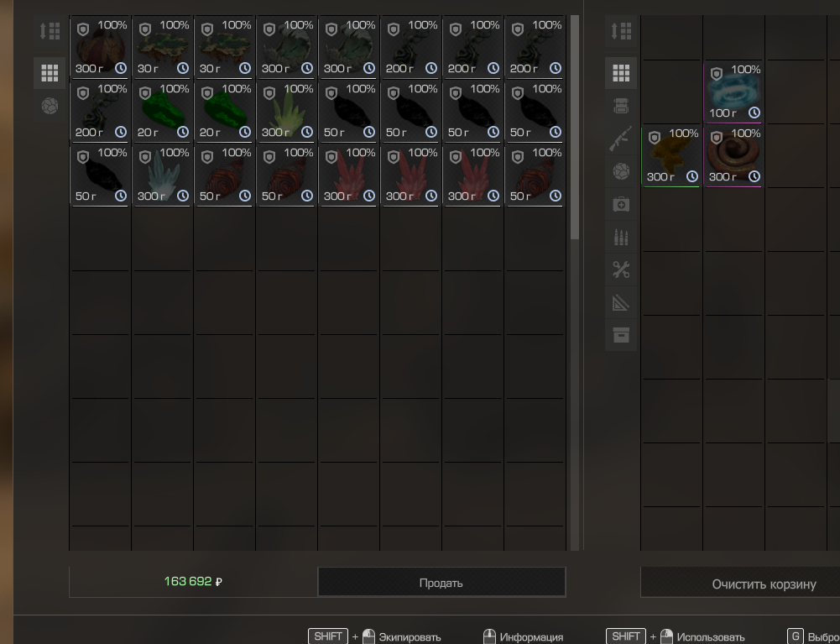This screenshot has height=644, width=840.
Task: Filter cart panel by container box icon
Action: point(621,336)
